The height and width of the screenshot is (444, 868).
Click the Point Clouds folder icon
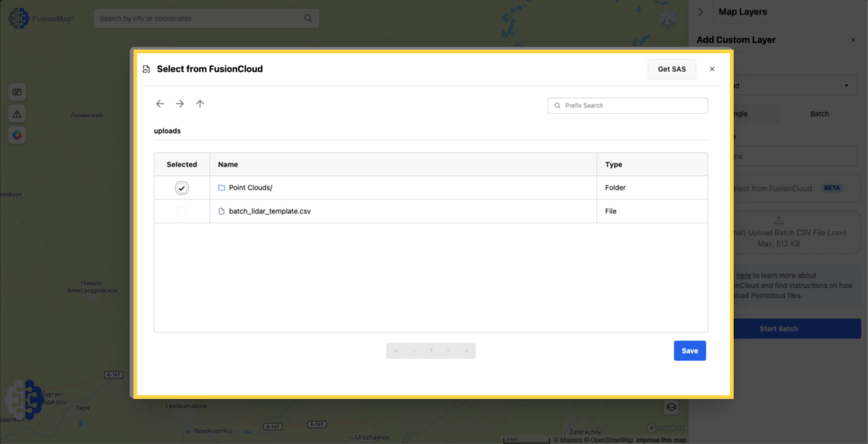(x=221, y=188)
